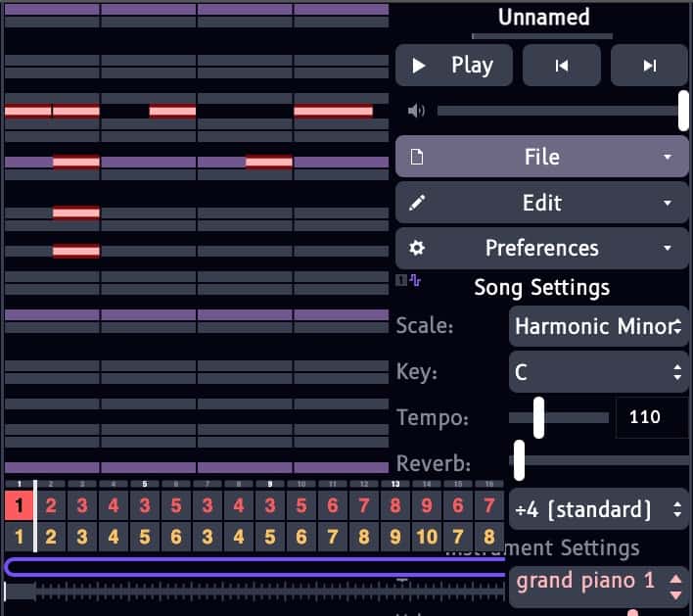The width and height of the screenshot is (693, 616).
Task: Select the pattern 10 box in track
Action: pyautogui.click(x=427, y=537)
